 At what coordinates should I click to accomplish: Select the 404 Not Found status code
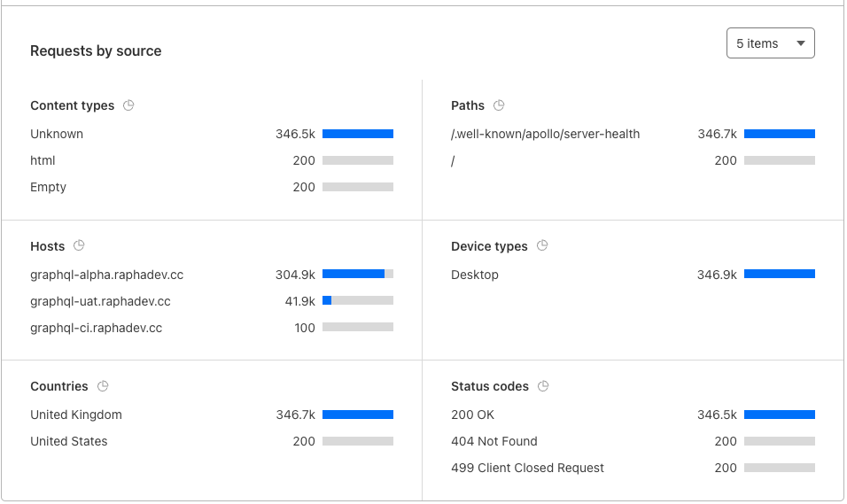494,441
